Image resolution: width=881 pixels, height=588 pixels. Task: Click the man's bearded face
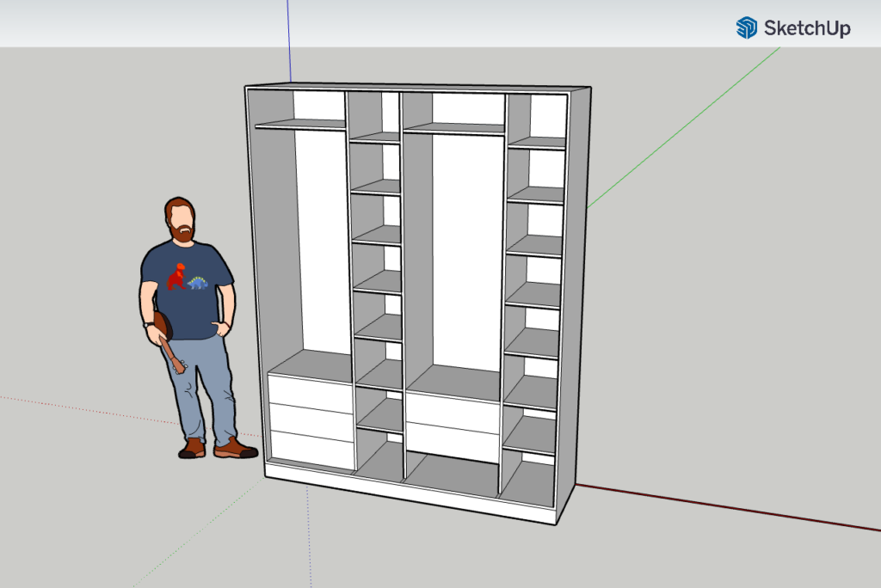181,221
